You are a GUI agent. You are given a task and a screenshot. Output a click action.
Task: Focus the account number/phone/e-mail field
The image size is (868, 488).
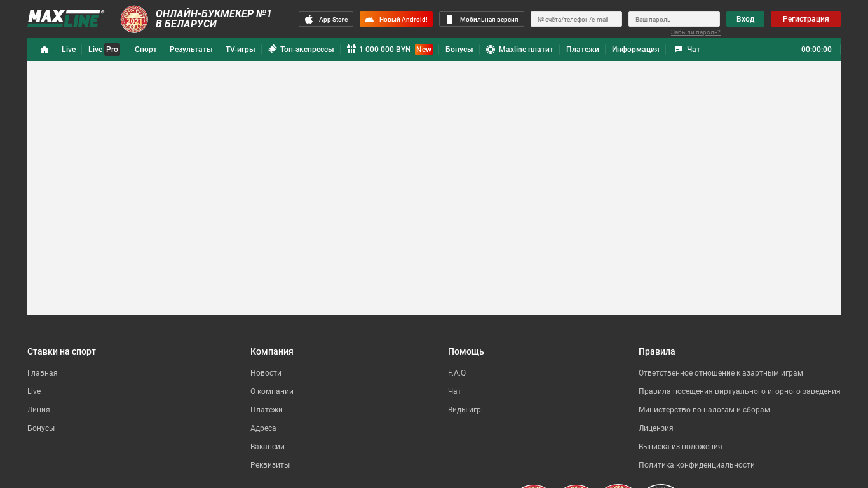click(x=576, y=19)
